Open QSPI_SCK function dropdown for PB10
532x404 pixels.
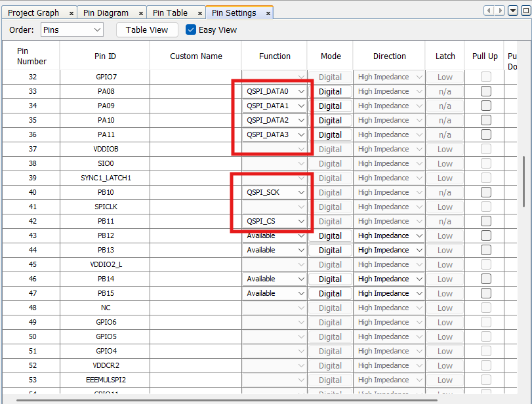pos(274,192)
